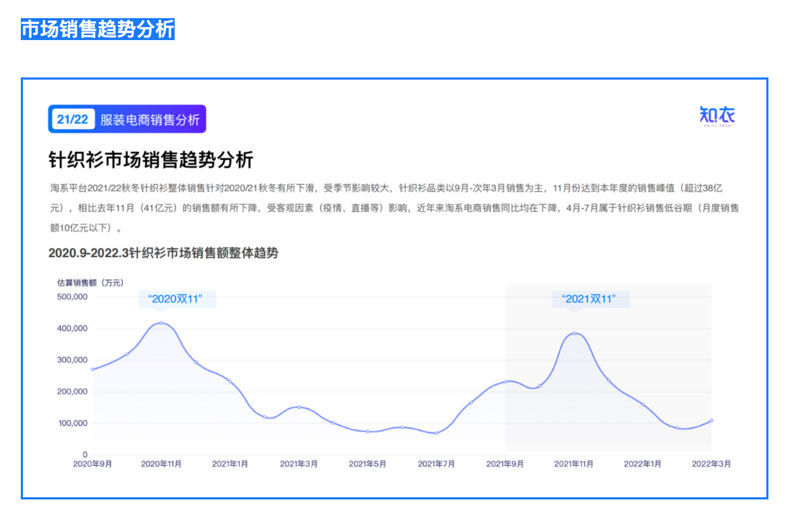Click the first paragraph line starting 淘系平台2021/22秋冬
Image resolution: width=785 pixels, height=532 pixels.
(x=386, y=188)
